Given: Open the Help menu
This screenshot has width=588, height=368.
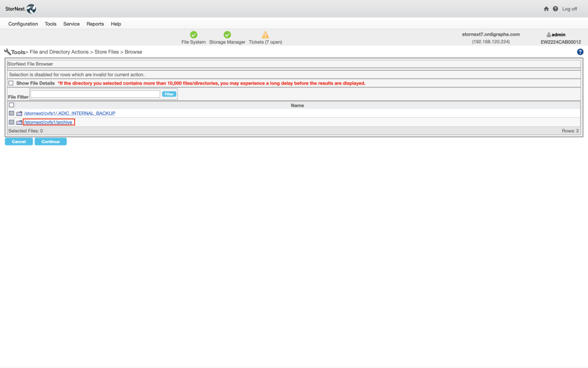Looking at the screenshot, I should (x=116, y=24).
